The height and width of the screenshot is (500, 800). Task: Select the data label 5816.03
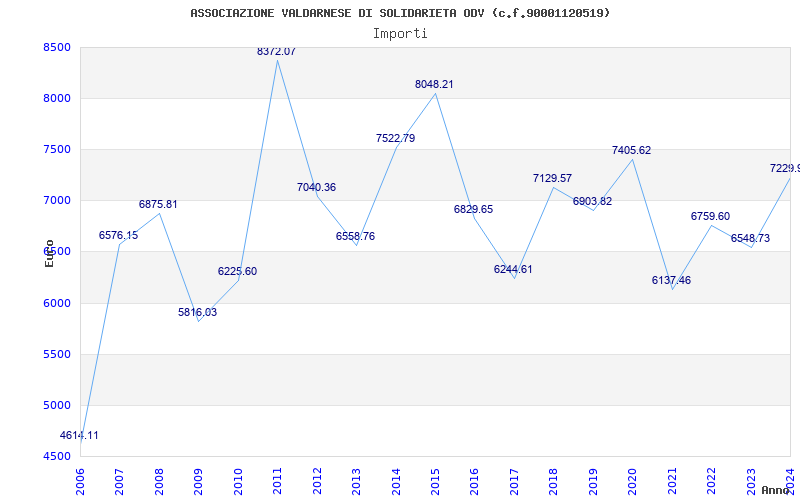[x=197, y=312]
